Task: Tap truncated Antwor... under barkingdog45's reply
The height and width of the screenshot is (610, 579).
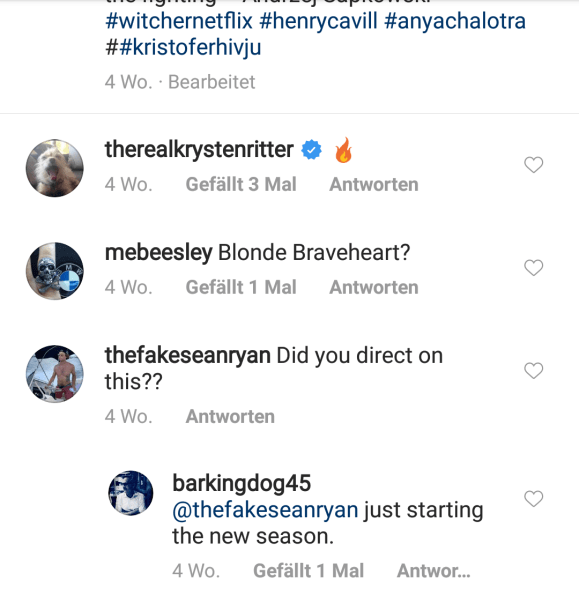Action: click(x=434, y=571)
